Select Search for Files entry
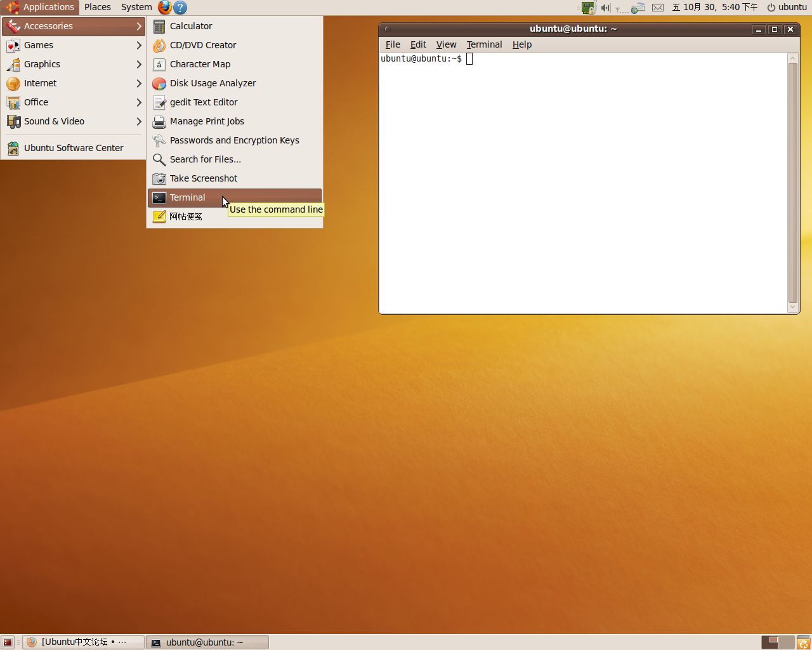Image resolution: width=812 pixels, height=650 pixels. pos(235,159)
